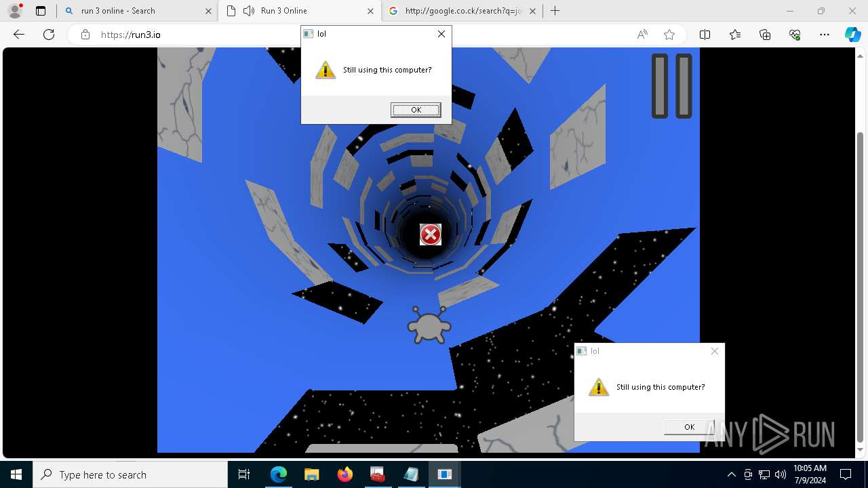
Task: Open the clock showing 10:05 AM
Action: pos(810,474)
